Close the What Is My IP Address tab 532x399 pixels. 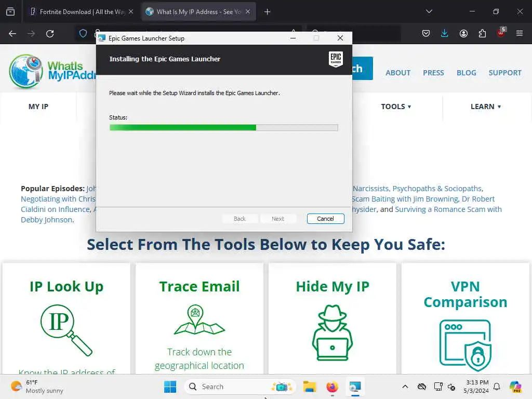click(x=248, y=12)
